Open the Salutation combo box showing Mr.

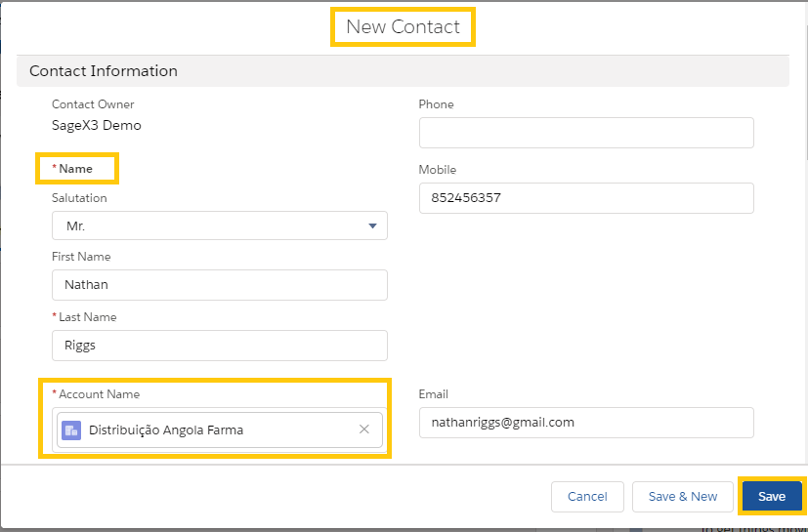(220, 225)
